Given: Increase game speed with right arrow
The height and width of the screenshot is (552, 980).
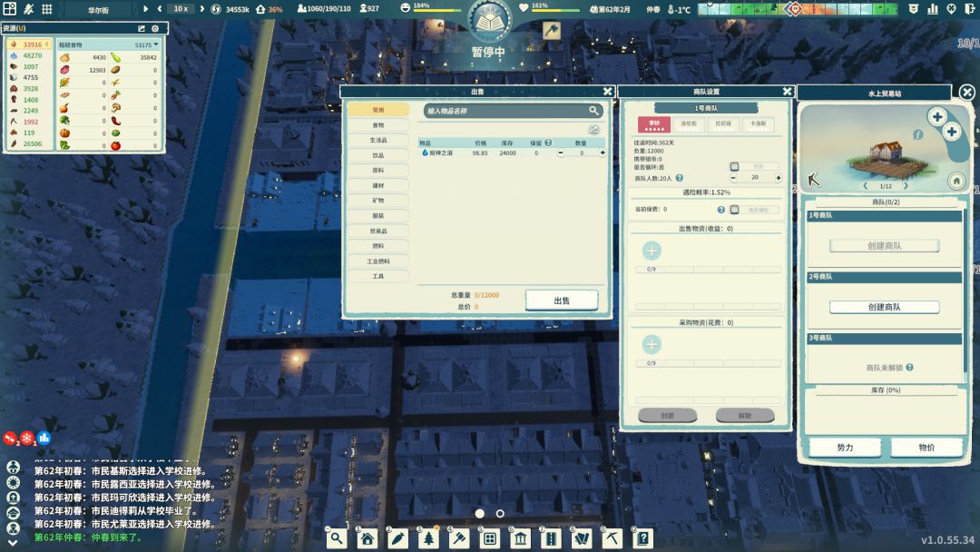Looking at the screenshot, I should click(201, 9).
